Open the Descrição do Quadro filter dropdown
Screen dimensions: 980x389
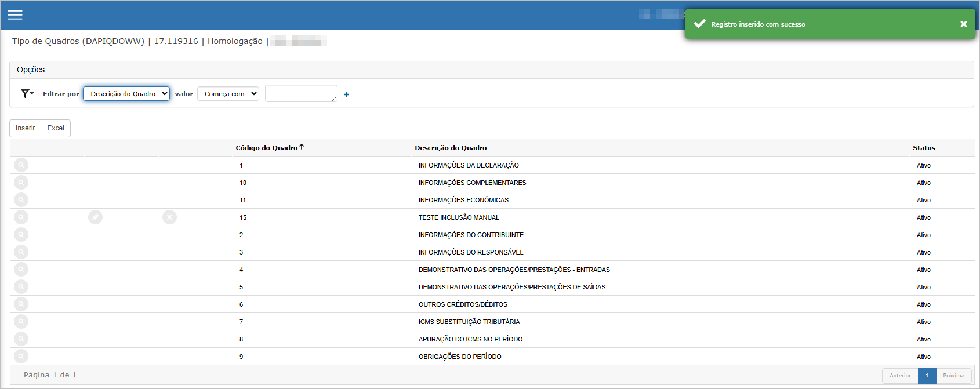coord(126,94)
